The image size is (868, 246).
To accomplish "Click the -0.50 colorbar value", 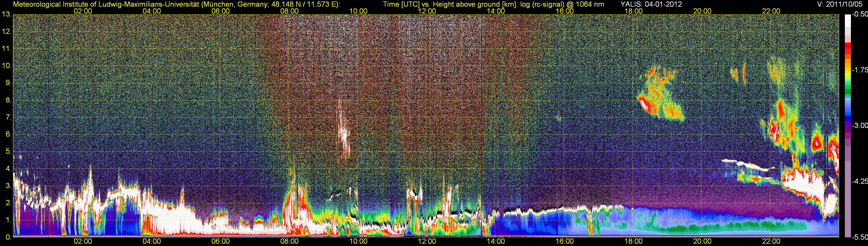I will pos(860,14).
